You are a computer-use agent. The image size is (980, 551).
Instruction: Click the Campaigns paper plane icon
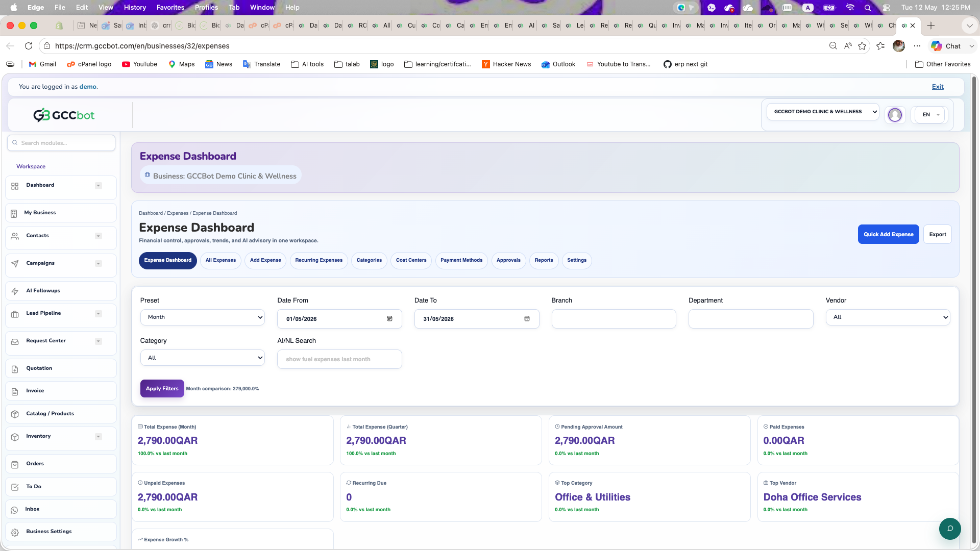tap(15, 264)
